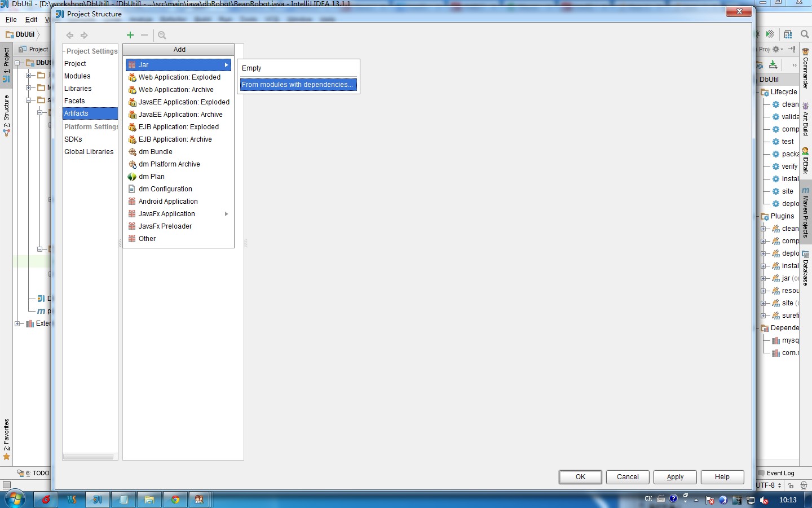Click the forward navigation arrow
The image size is (812, 508).
tap(84, 35)
